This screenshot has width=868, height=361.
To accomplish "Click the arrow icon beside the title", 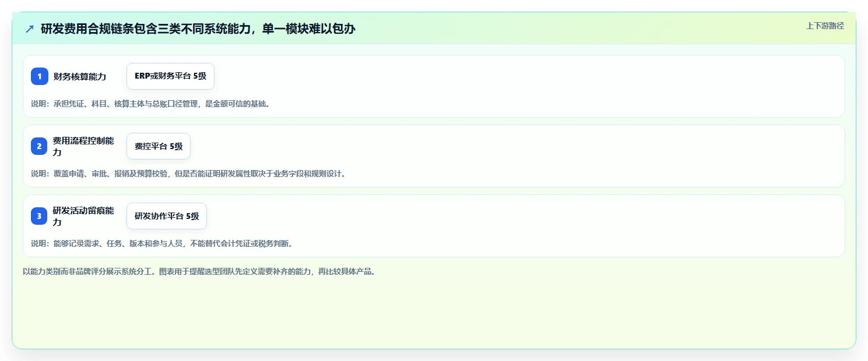I will (30, 29).
